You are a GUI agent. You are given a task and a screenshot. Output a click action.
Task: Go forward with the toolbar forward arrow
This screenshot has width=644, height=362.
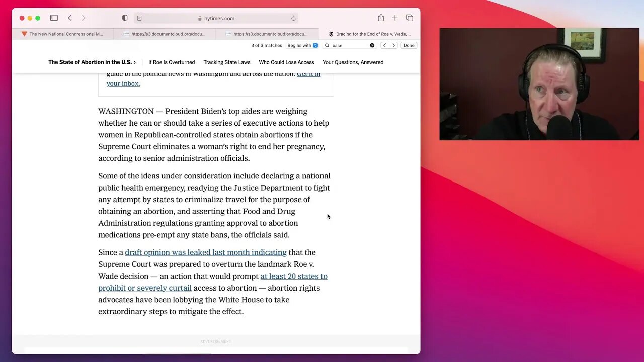pyautogui.click(x=84, y=18)
